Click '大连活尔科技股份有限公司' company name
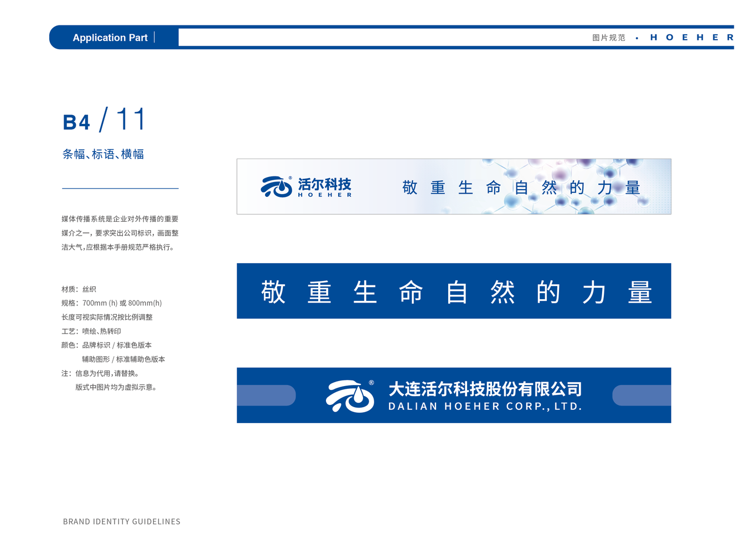 (x=485, y=389)
